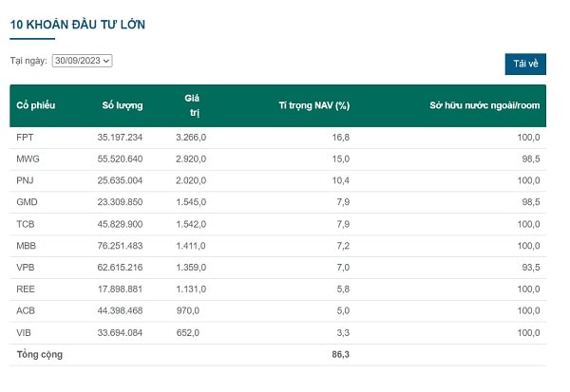Click the 10 KHOẢN ĐẦU TƯ LỚN heading
The height and width of the screenshot is (392, 570).
click(78, 25)
